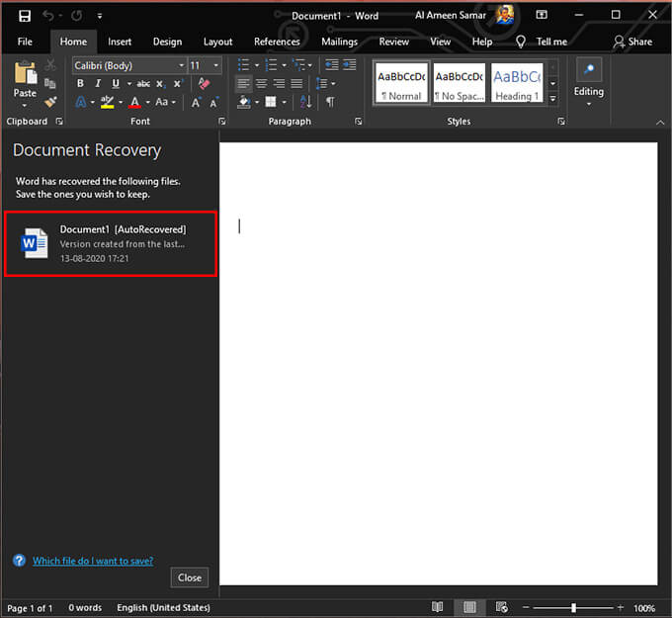
Task: Align text left
Action: tap(243, 83)
